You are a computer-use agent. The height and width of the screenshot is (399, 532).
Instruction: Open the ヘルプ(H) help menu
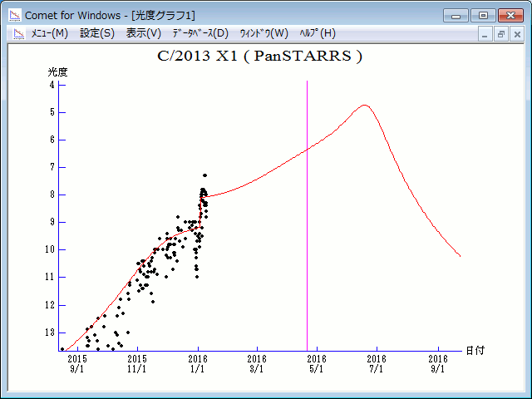click(318, 33)
